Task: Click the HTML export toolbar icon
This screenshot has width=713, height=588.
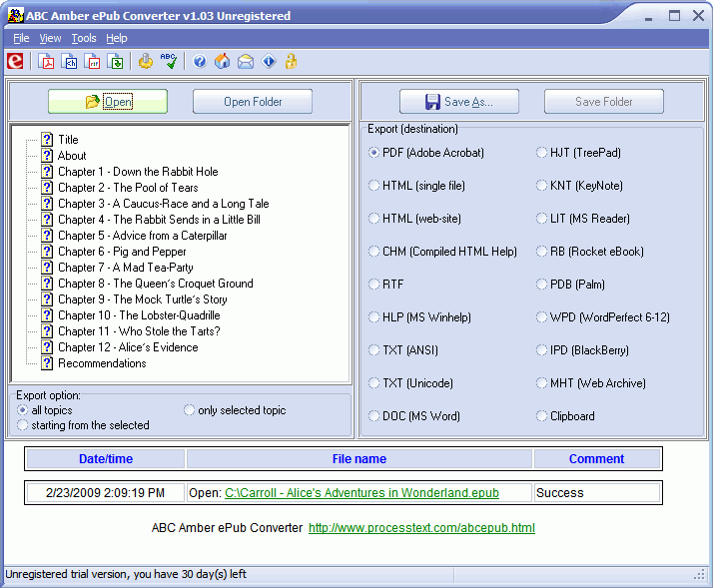Action: pyautogui.click(x=69, y=61)
